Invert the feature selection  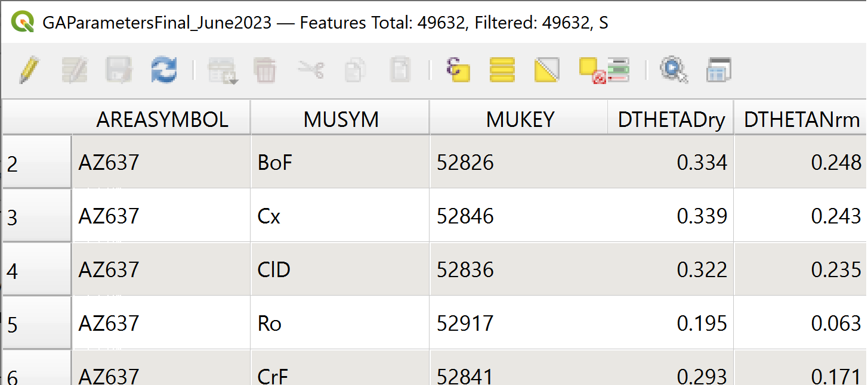[x=546, y=70]
